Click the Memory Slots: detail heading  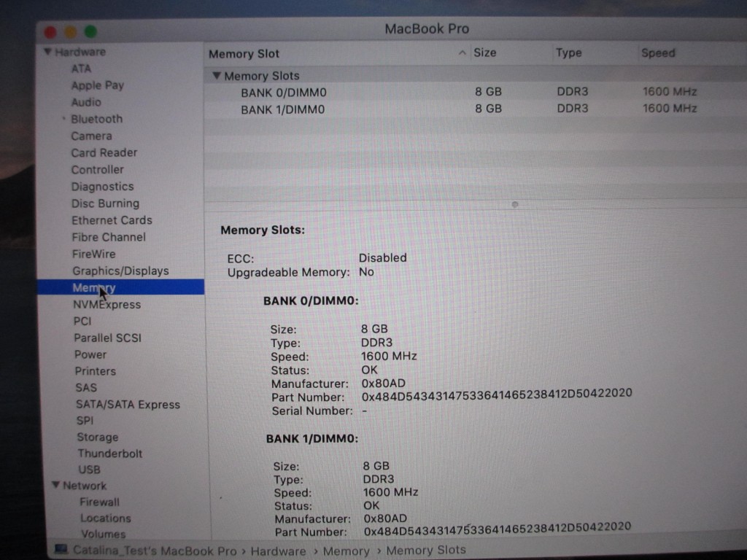[263, 230]
